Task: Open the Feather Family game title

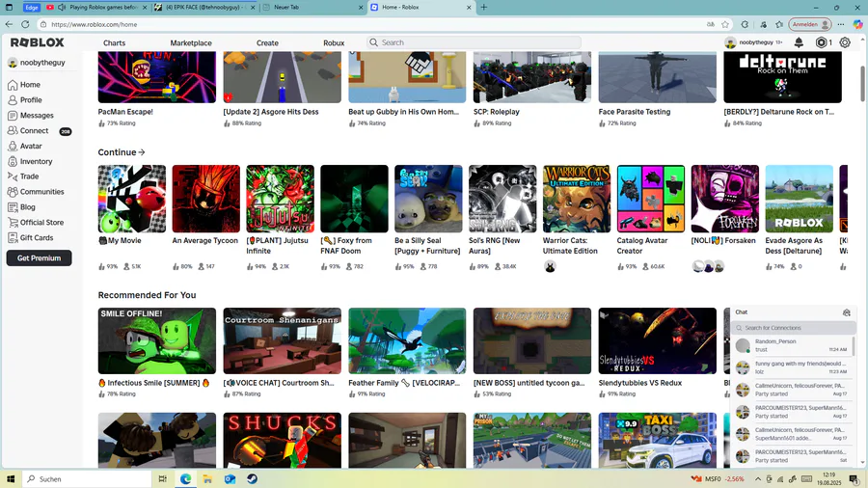Action: pos(404,383)
